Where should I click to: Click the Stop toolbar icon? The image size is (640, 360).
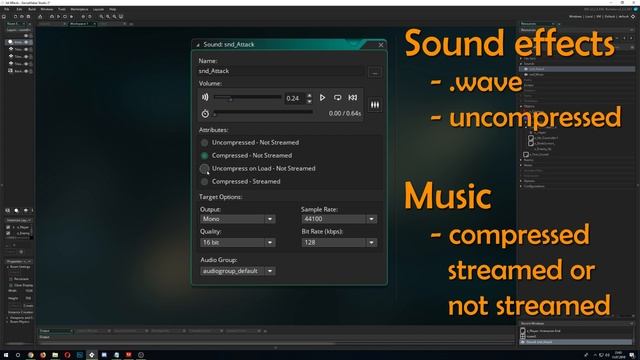click(65, 17)
